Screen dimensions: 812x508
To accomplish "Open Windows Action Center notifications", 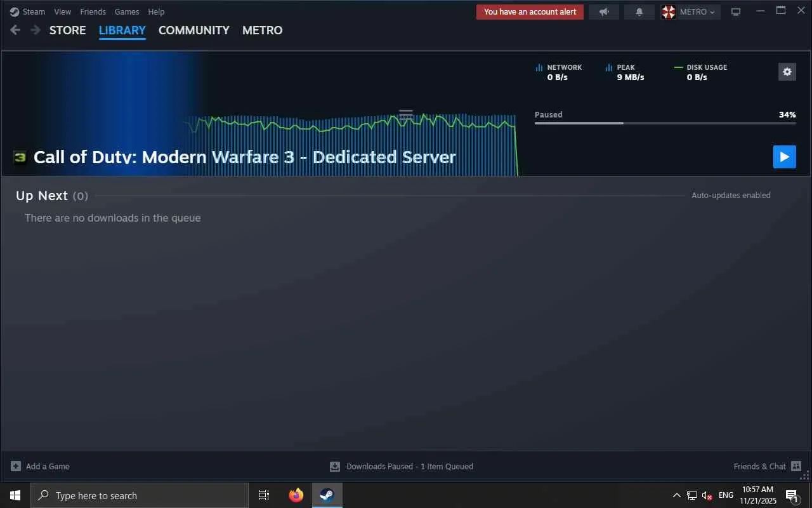I will click(792, 495).
